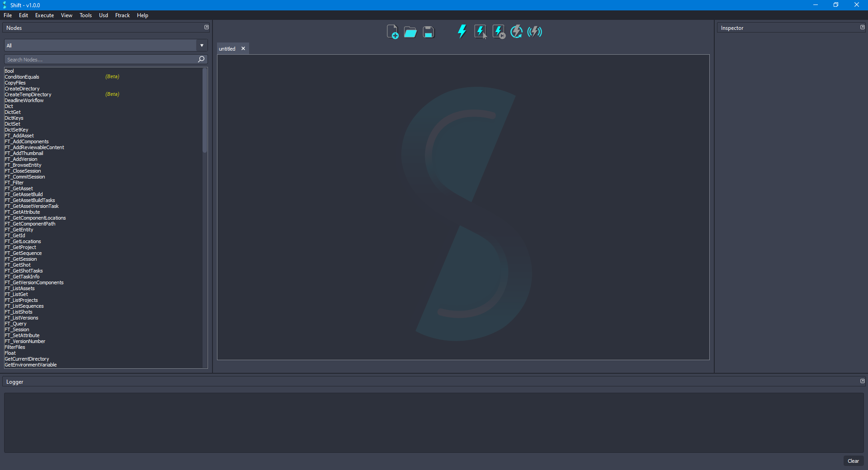Image resolution: width=868 pixels, height=470 pixels.
Task: Pop out the Logger panel
Action: click(862, 381)
